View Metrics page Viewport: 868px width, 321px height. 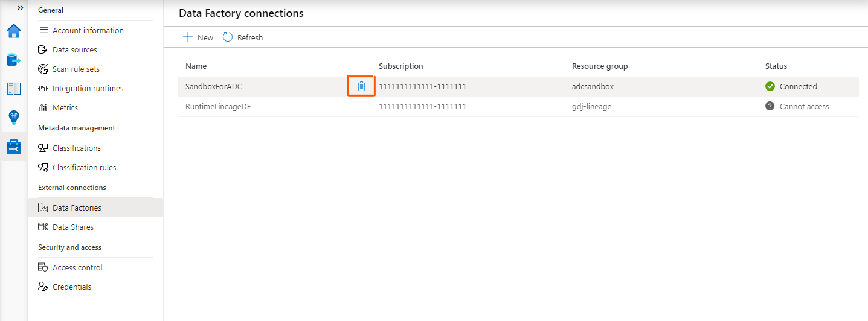tap(65, 107)
